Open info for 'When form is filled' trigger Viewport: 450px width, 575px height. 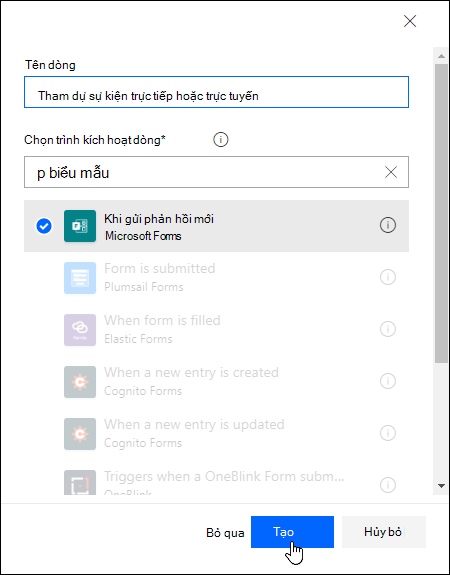pos(388,329)
